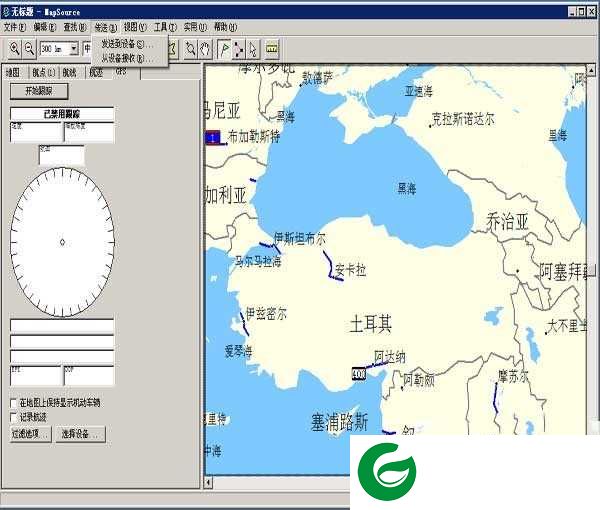Enable 在地图上保持显示机动车辆 checkbox

[14, 403]
